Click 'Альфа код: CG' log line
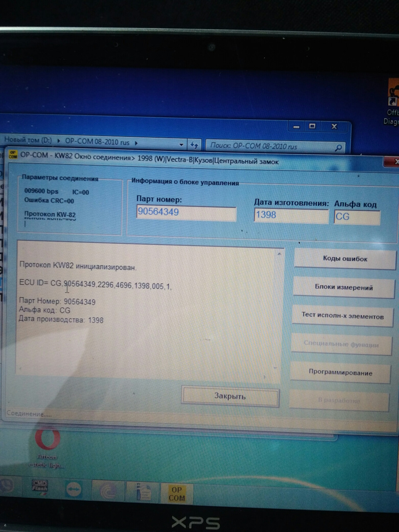 44,310
